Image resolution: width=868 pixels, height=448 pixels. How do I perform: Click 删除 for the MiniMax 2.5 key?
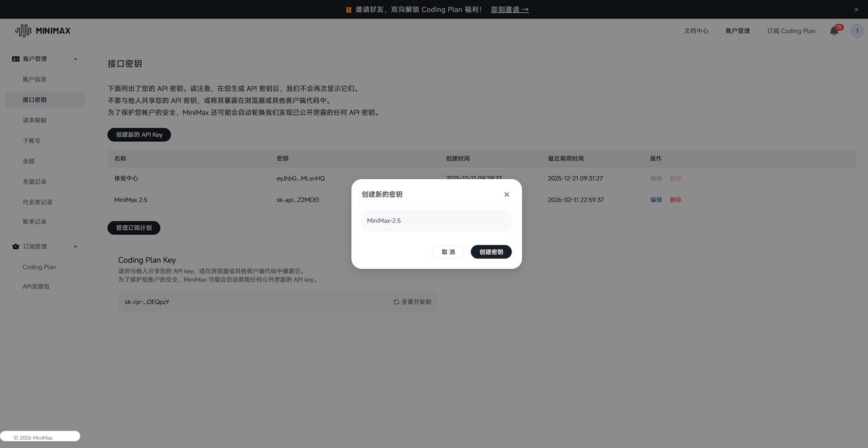675,200
